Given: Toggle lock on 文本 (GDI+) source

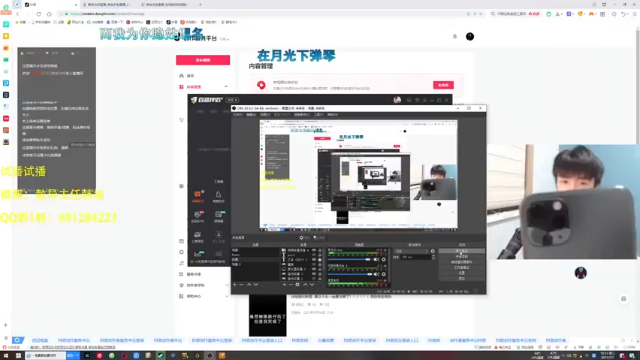Looking at the screenshot, I should [320, 260].
